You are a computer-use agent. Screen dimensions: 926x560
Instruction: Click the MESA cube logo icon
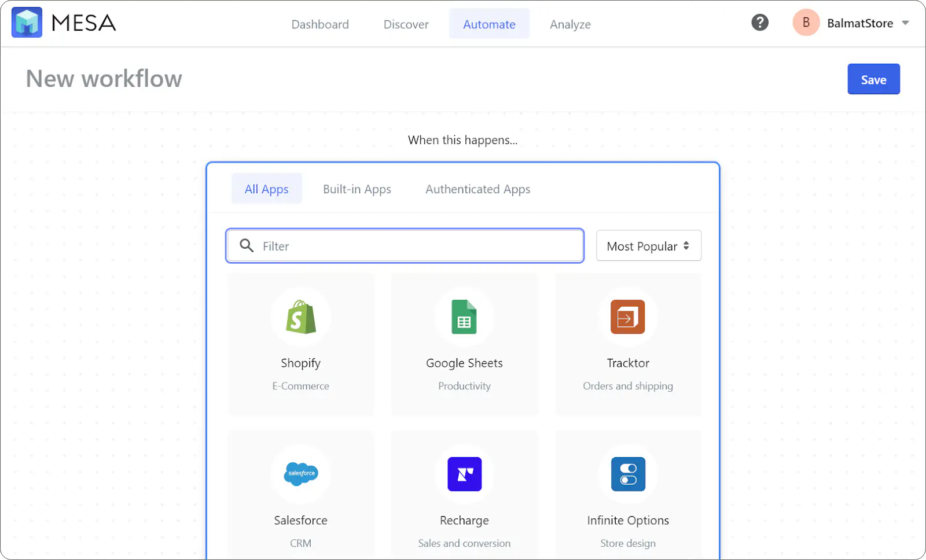point(27,23)
